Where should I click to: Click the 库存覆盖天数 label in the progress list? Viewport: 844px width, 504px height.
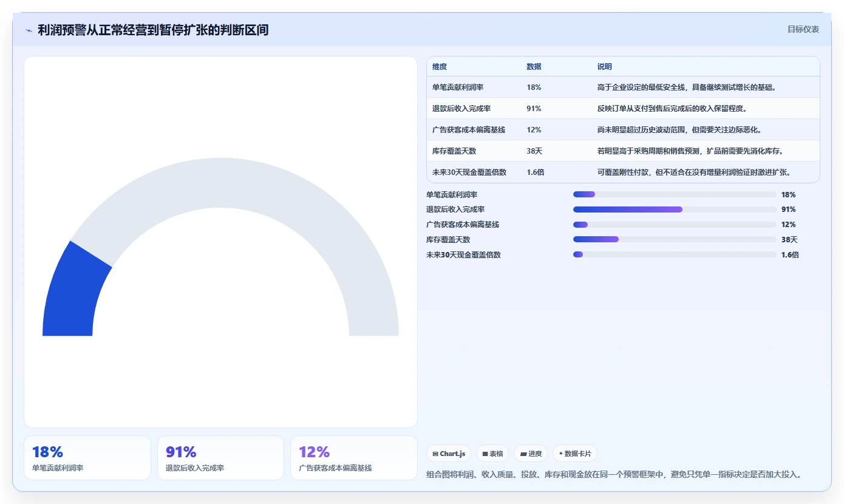tap(448, 240)
